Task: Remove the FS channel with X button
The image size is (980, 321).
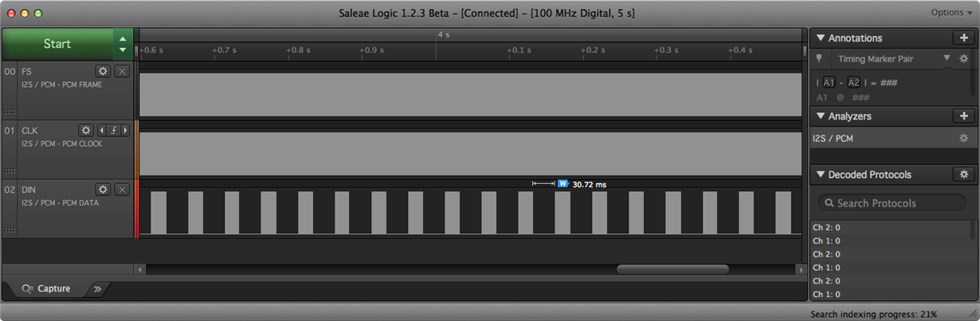Action: tap(121, 71)
